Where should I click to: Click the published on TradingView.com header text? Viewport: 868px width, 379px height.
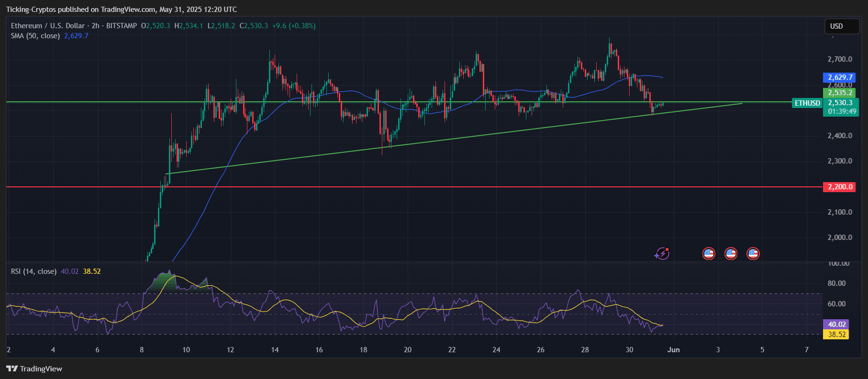pos(121,10)
